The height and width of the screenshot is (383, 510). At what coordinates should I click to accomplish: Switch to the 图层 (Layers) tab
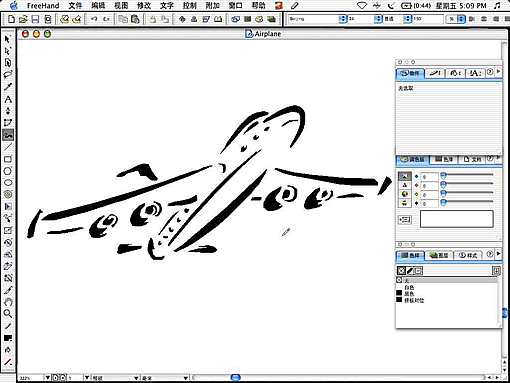[439, 255]
